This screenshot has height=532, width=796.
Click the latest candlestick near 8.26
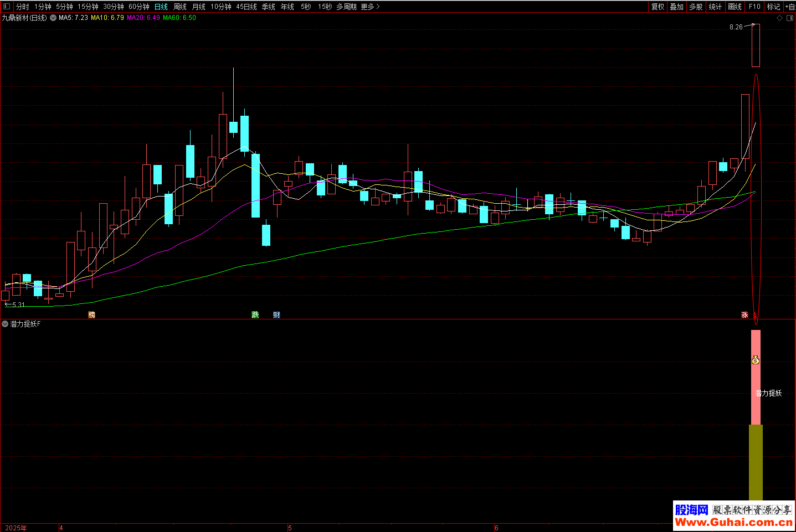tap(756, 45)
